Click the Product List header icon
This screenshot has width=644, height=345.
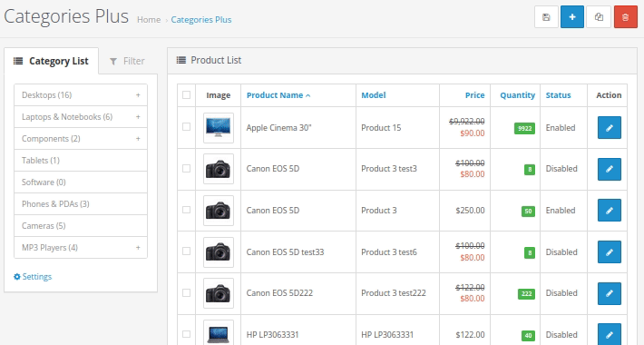pyautogui.click(x=181, y=61)
